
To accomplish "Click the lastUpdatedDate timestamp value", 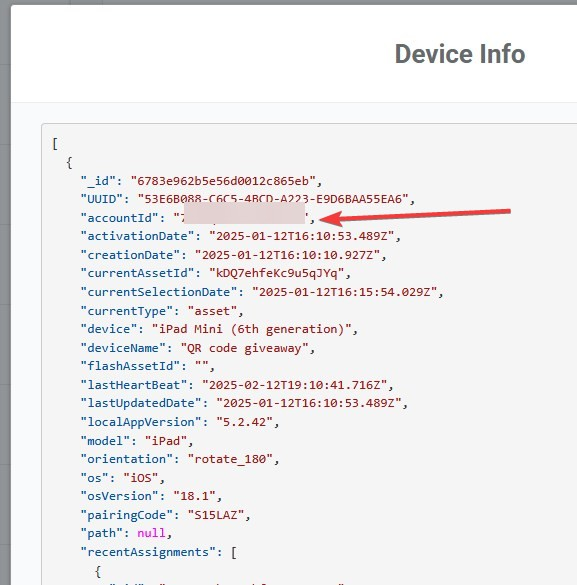I will tap(308, 403).
